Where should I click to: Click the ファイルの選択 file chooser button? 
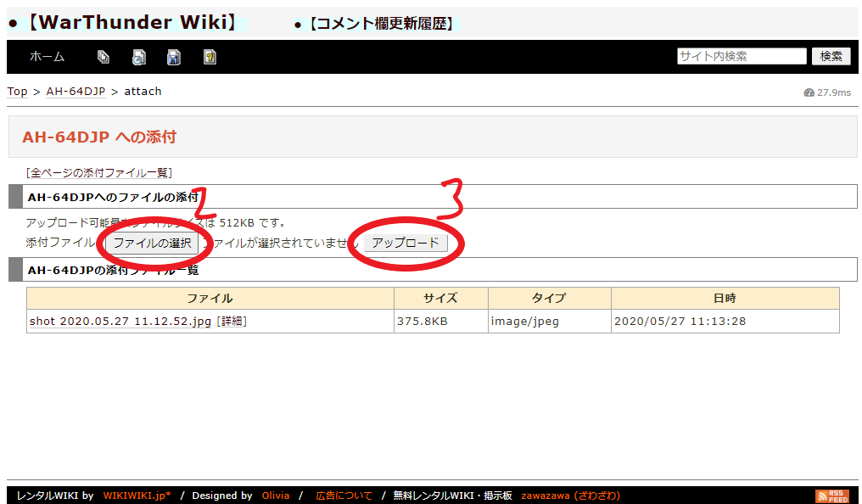[152, 243]
